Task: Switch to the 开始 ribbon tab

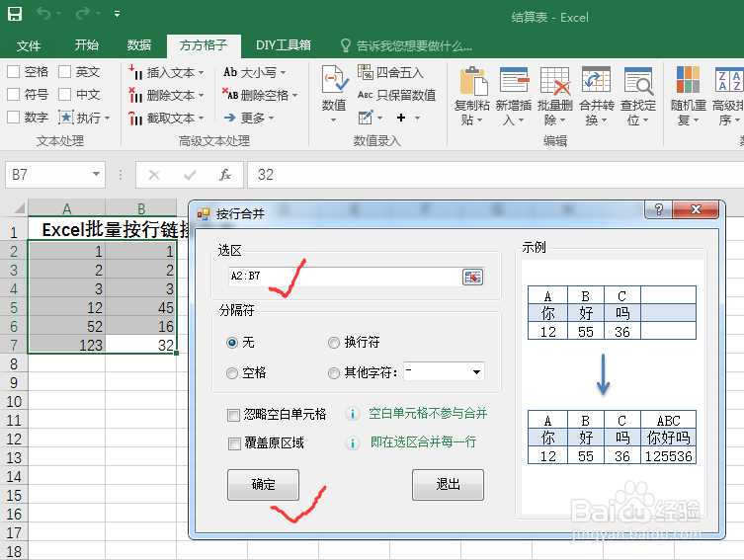Action: pyautogui.click(x=86, y=45)
